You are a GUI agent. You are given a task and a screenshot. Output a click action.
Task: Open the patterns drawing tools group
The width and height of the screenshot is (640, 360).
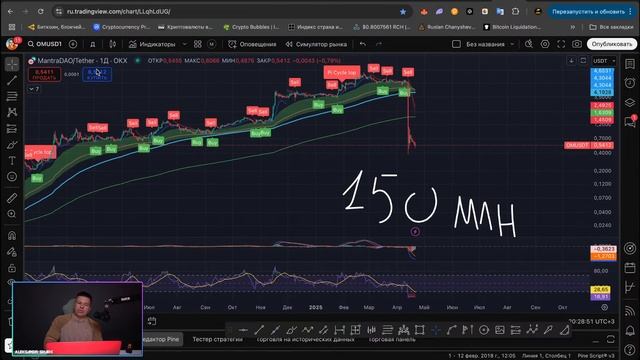(12, 112)
